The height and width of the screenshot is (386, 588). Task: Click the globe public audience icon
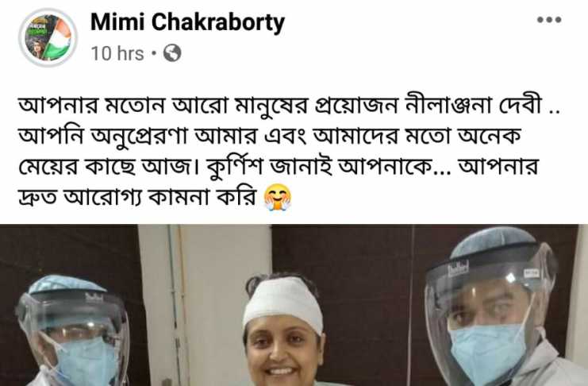coord(172,53)
